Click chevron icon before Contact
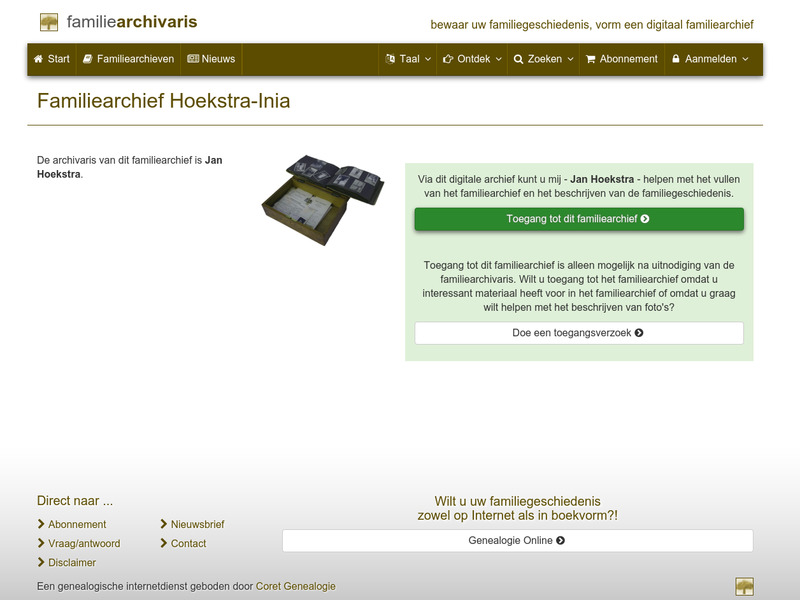 click(164, 543)
